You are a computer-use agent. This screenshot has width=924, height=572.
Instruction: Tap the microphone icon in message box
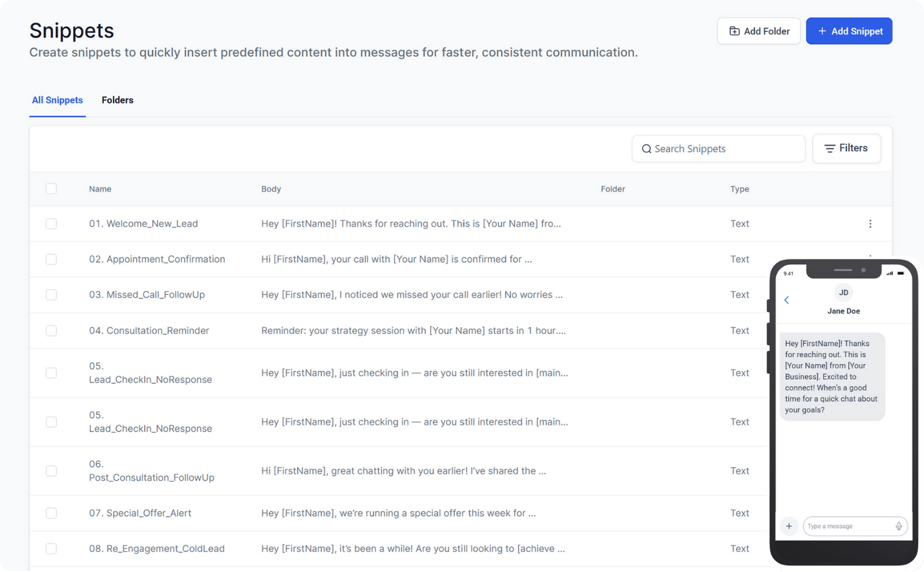(898, 526)
